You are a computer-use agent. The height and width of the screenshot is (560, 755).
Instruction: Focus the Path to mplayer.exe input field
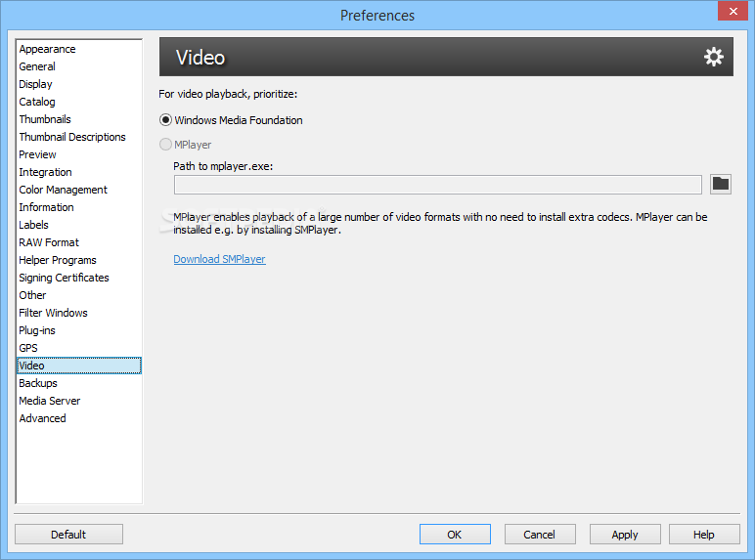coord(438,185)
